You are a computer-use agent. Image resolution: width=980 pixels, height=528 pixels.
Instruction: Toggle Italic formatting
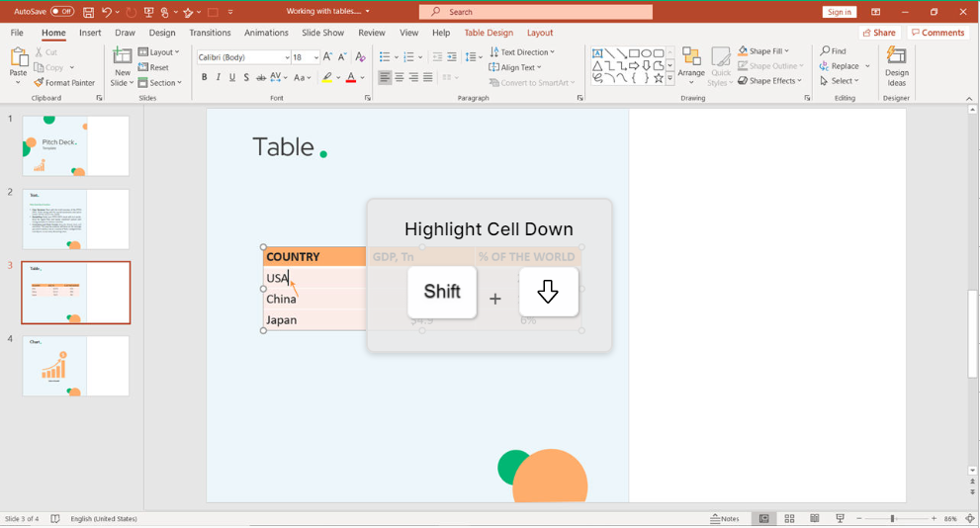point(219,77)
